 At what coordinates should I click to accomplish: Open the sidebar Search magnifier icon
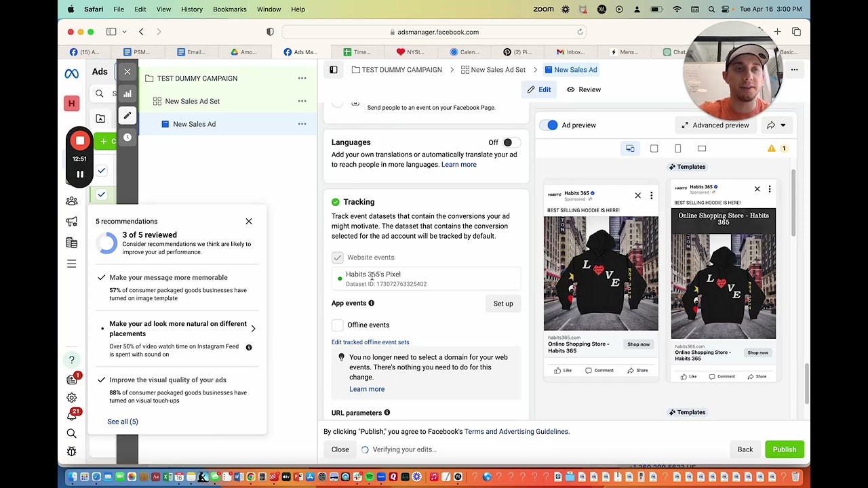tap(71, 433)
